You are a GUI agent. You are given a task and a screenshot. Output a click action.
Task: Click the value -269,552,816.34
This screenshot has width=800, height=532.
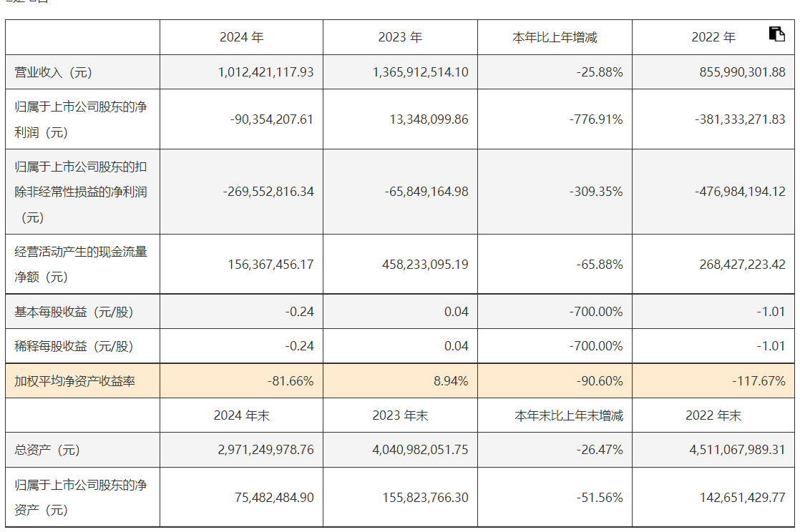[268, 192]
